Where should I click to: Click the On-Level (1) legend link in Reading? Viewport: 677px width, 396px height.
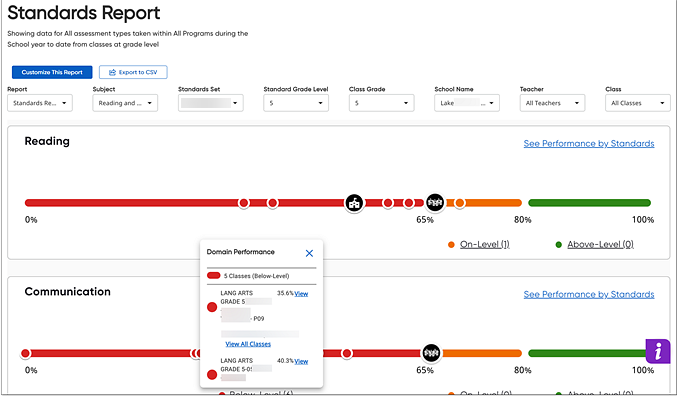click(x=484, y=245)
